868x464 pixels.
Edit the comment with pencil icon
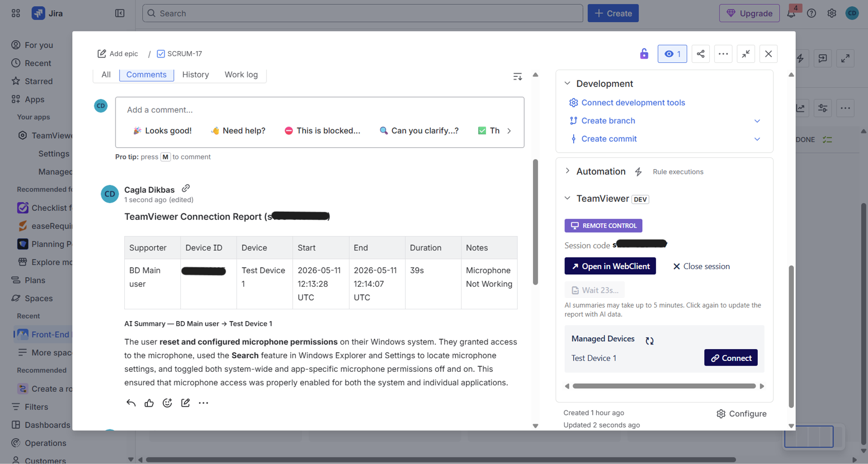click(185, 403)
